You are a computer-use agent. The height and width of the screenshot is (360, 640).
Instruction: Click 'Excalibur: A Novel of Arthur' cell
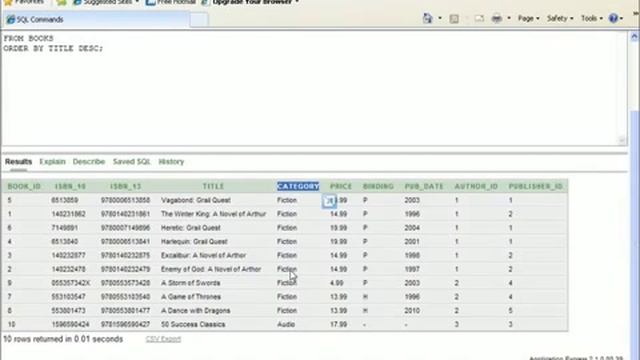click(203, 256)
